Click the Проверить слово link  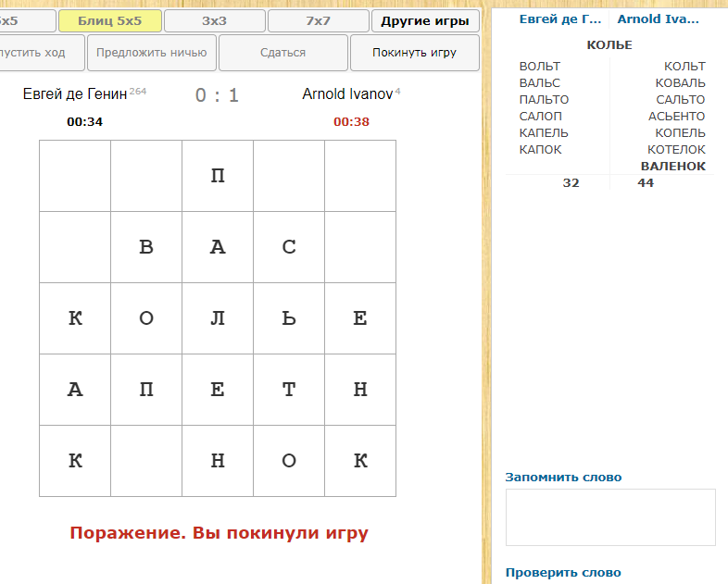pyautogui.click(x=563, y=573)
